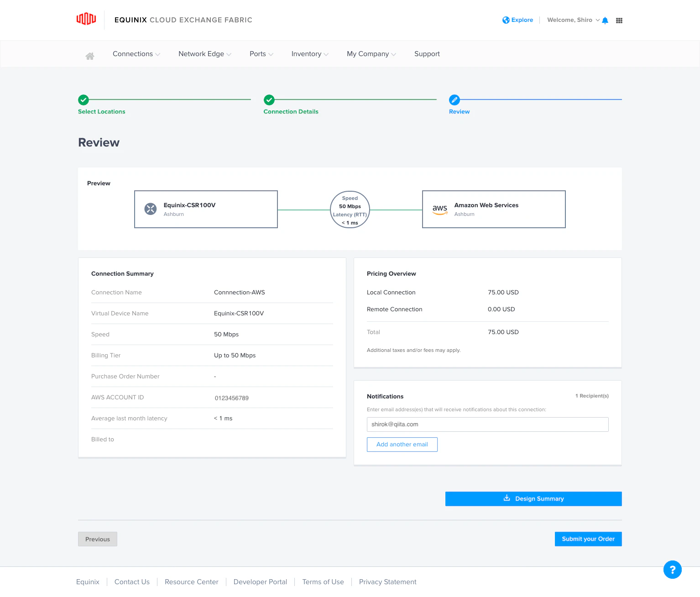The image size is (700, 597).
Task: Click the Select Locations green checkmark step
Action: coord(83,100)
